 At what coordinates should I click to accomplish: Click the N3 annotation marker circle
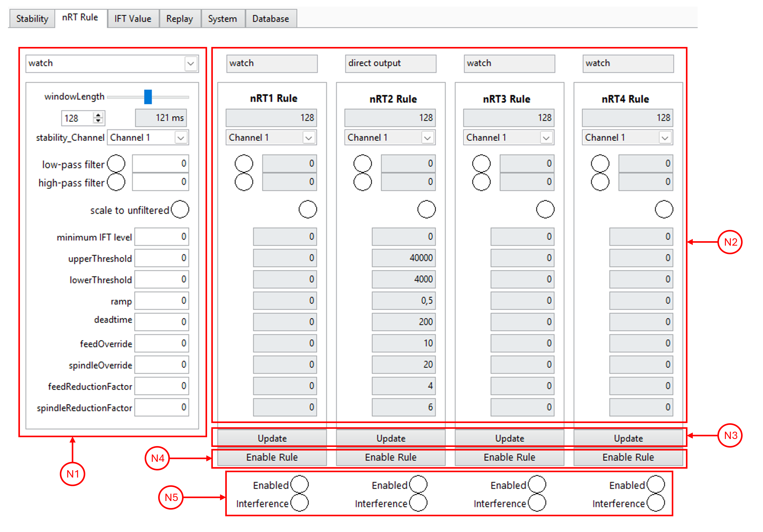(x=730, y=435)
